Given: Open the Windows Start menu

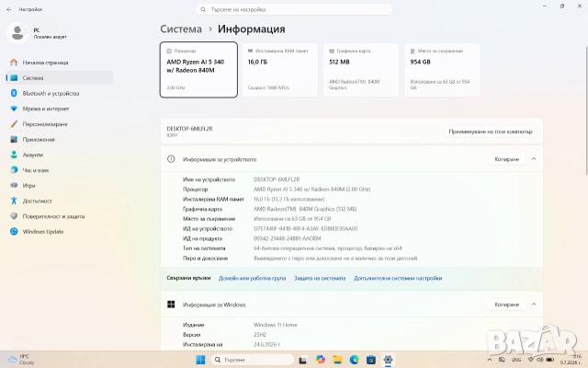Looking at the screenshot, I should pos(200,360).
